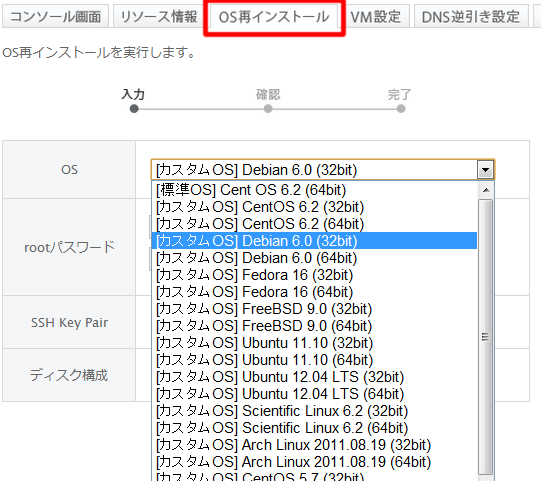Choose Scientific Linux 6.2 (32bit)
The image size is (541, 481).
click(314, 411)
